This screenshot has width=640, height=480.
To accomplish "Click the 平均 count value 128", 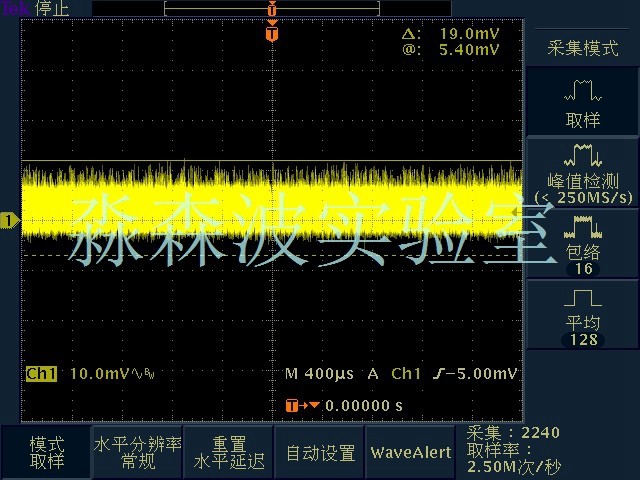I will click(x=583, y=340).
